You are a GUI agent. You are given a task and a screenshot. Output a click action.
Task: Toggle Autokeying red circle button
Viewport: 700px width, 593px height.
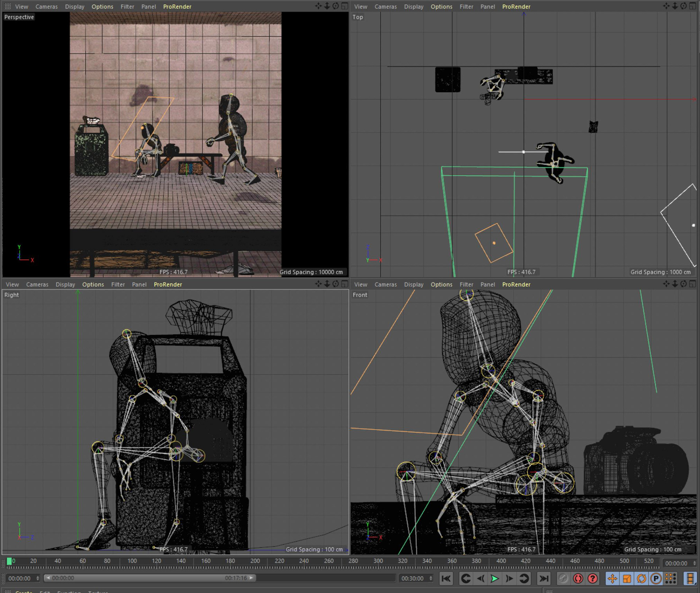[578, 578]
